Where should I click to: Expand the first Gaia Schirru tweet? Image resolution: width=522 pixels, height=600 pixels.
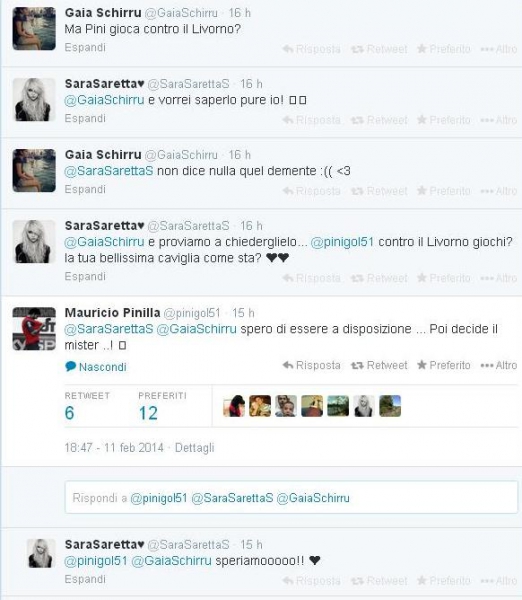tap(85, 47)
